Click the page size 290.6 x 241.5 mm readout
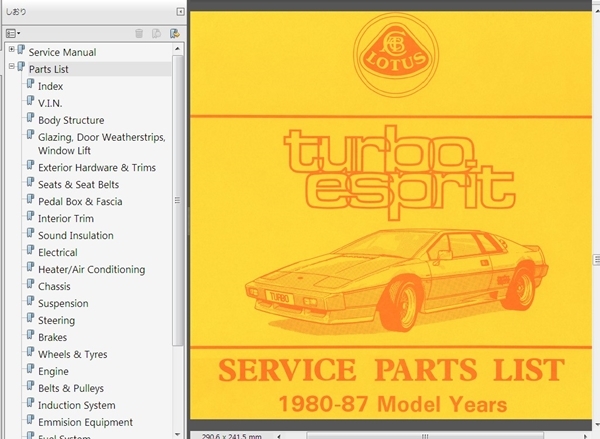 tap(231, 436)
